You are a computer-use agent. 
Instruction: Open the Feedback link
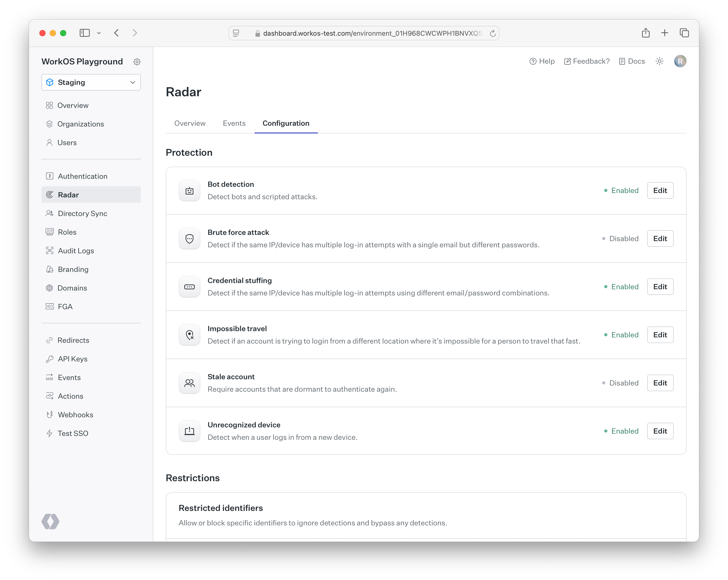click(587, 61)
